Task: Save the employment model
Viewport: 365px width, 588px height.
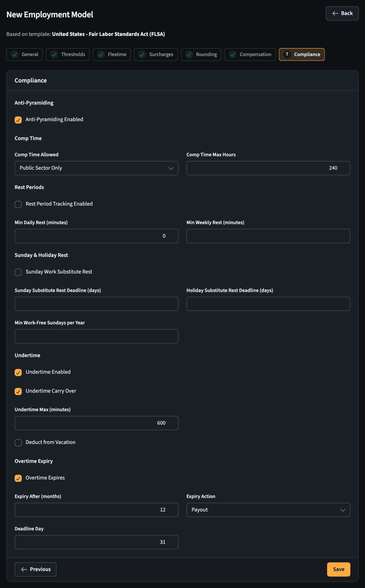Action: click(339, 570)
